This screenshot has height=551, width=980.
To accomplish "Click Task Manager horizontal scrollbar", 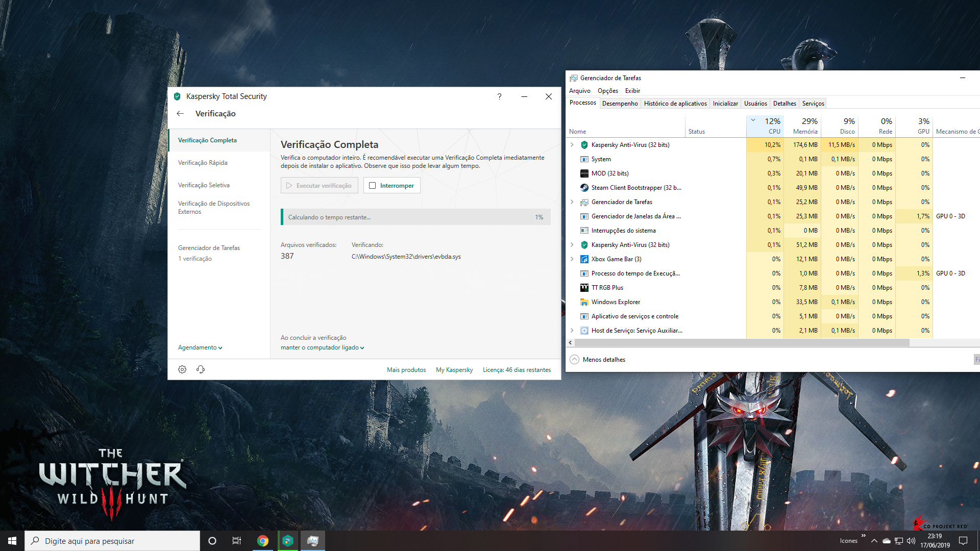I will [x=742, y=343].
